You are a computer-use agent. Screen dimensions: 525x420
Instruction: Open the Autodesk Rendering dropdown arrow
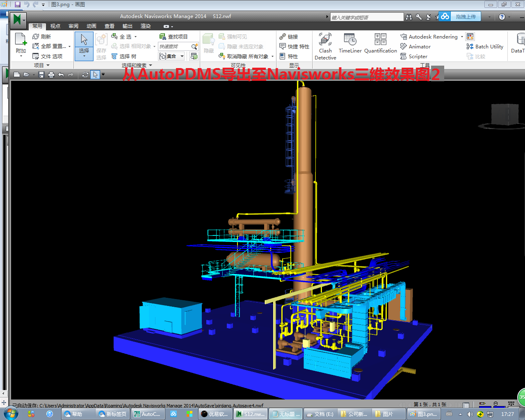coord(462,37)
